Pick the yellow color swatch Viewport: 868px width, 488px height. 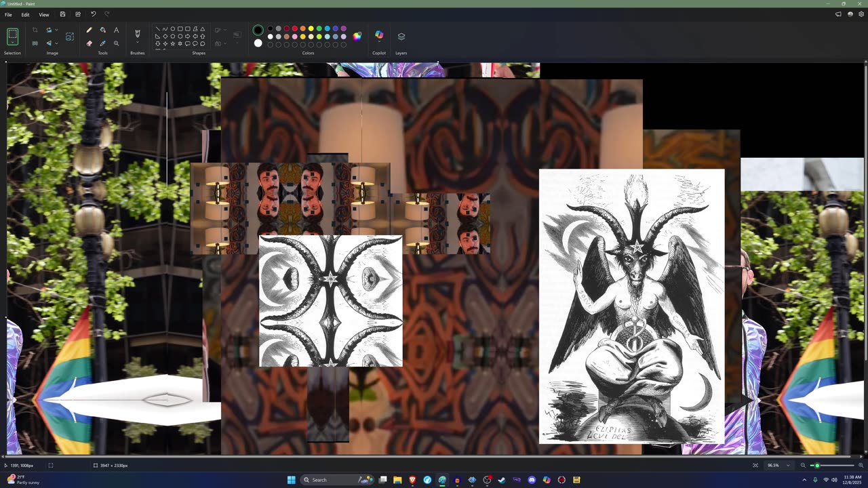coord(311,28)
